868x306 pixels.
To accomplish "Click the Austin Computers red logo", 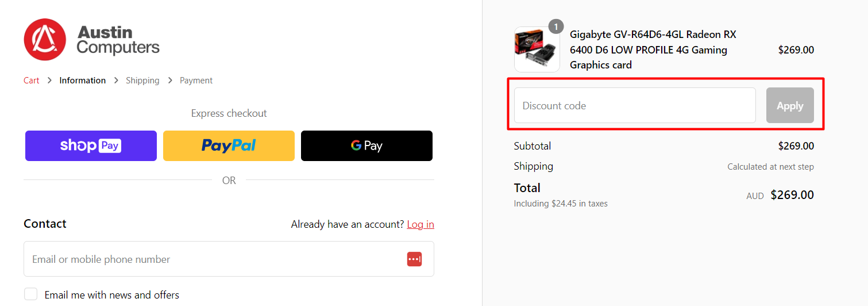I will tap(45, 40).
